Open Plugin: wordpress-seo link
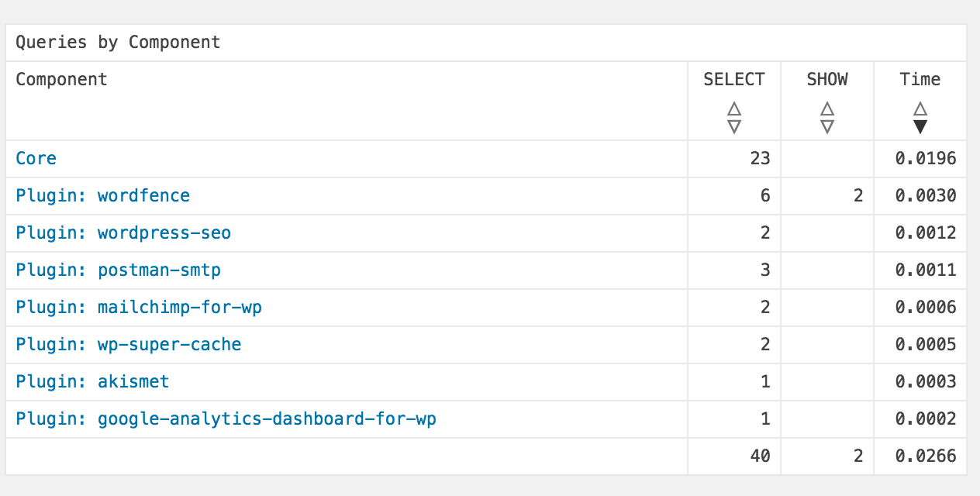This screenshot has height=496, width=980. click(123, 233)
